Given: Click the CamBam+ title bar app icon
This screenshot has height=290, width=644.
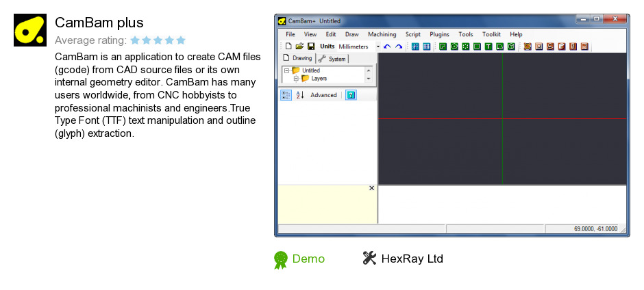Looking at the screenshot, I should click(282, 21).
